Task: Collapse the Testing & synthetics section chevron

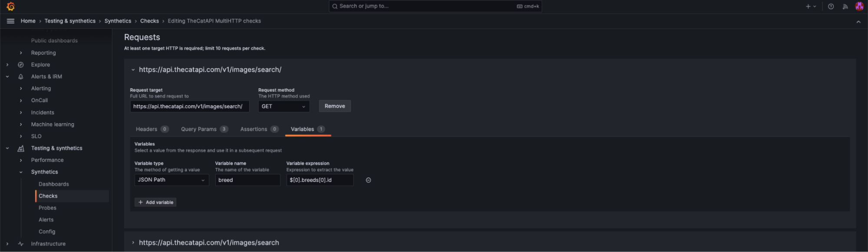Action: (x=7, y=148)
